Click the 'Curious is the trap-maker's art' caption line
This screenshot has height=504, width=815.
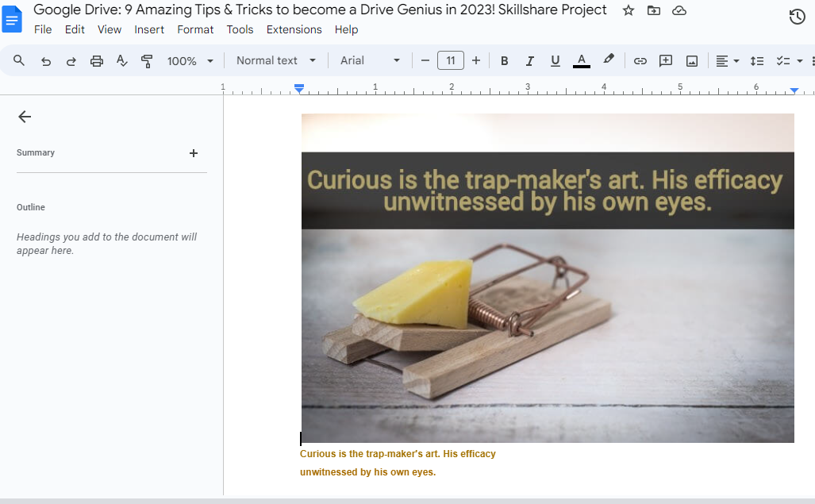point(398,454)
